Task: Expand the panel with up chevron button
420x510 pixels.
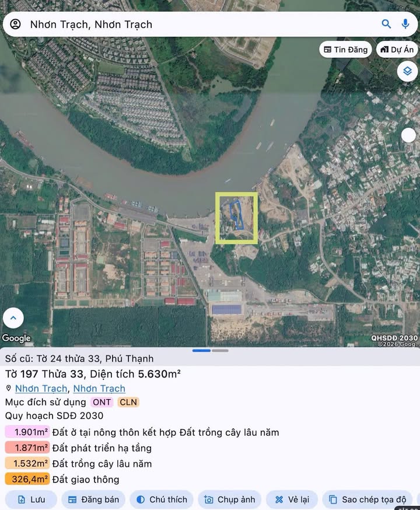Action: (x=13, y=318)
